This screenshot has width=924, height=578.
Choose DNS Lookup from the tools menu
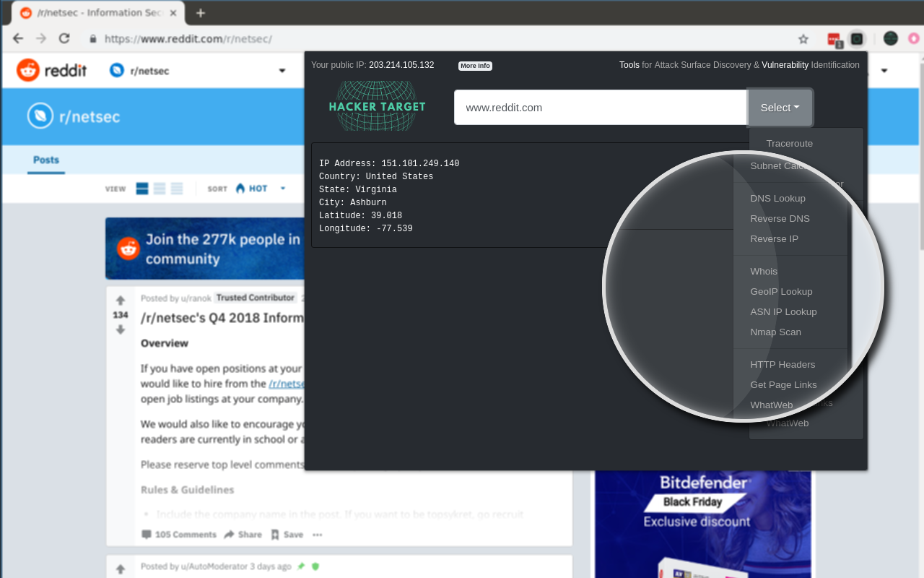(777, 198)
